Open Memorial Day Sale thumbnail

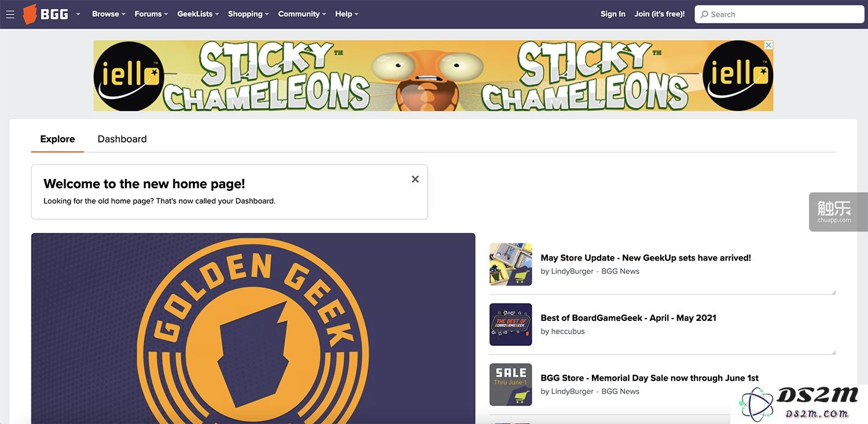coord(510,385)
